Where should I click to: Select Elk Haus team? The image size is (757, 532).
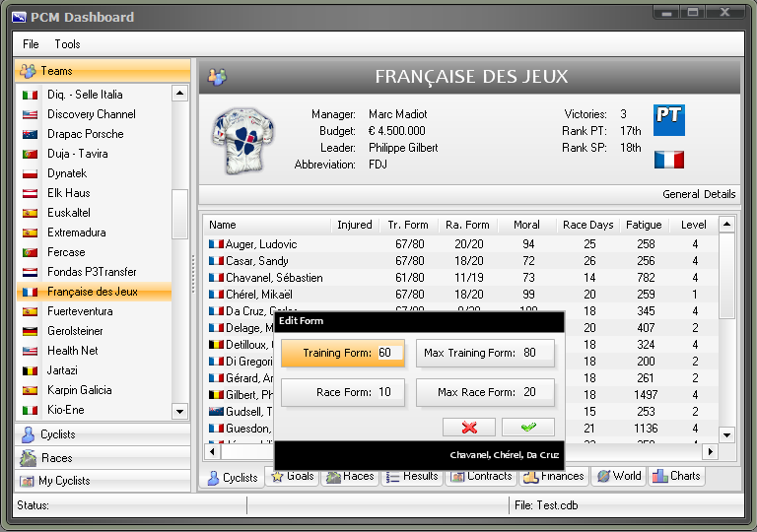pyautogui.click(x=95, y=193)
